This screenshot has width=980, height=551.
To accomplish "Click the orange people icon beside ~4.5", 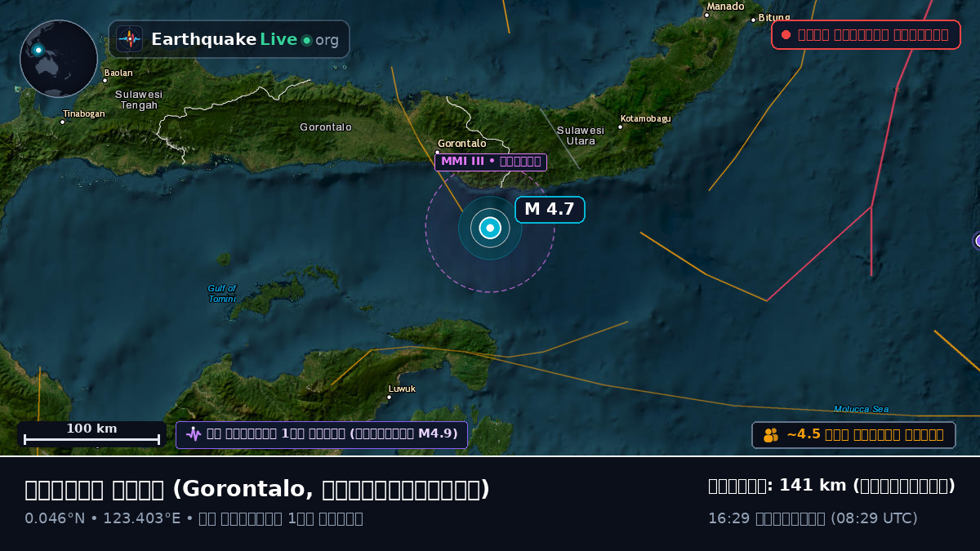I will coord(771,435).
